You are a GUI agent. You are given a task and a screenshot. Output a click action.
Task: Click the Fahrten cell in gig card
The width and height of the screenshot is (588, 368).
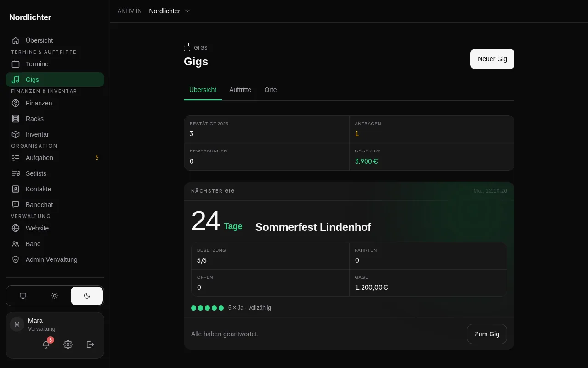coord(428,256)
